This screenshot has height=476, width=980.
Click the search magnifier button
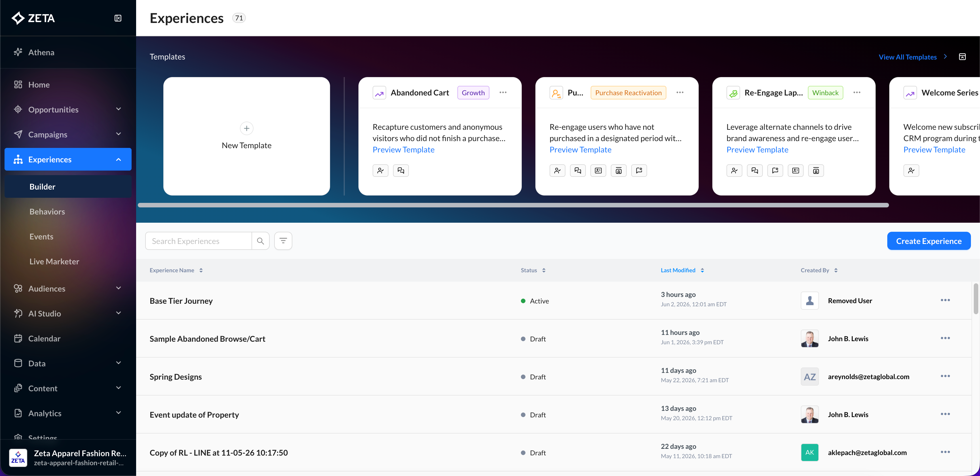[x=261, y=241]
